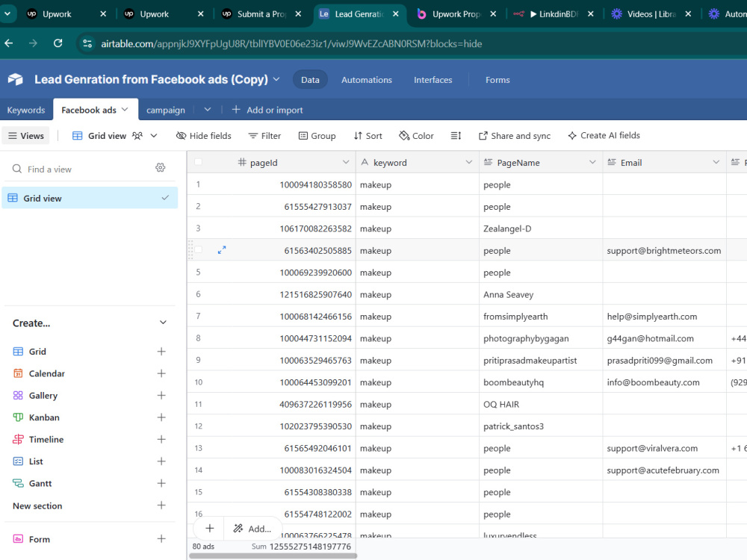Click the browser back arrow
The image size is (747, 560).
coord(9,43)
